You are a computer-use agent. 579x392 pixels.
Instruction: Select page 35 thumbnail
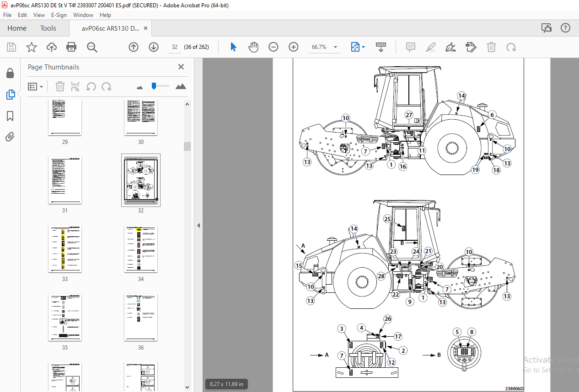coord(65,317)
